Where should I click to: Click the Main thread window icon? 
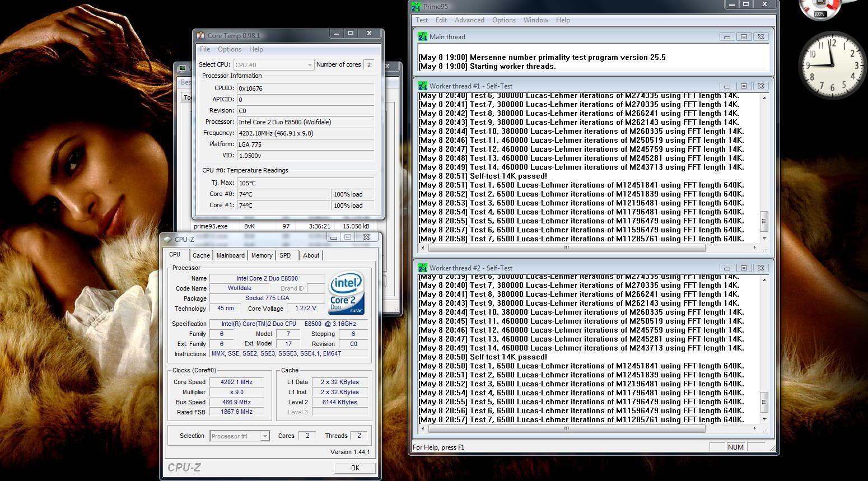423,37
